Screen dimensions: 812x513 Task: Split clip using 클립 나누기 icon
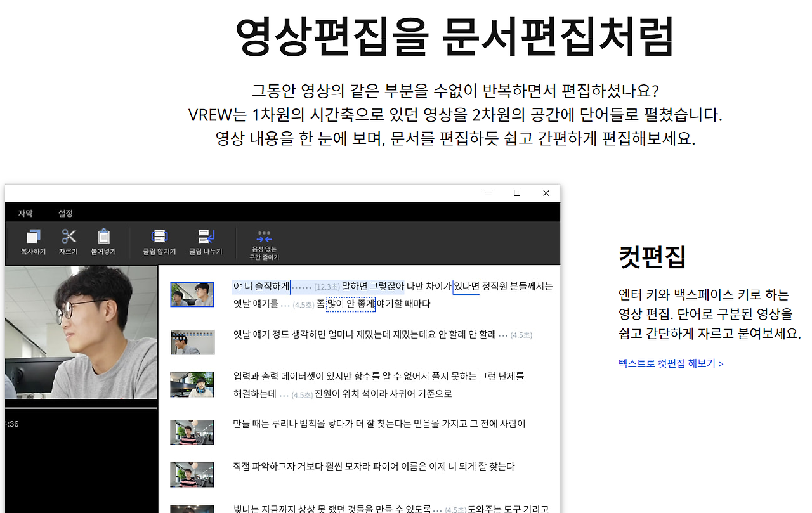(x=206, y=237)
